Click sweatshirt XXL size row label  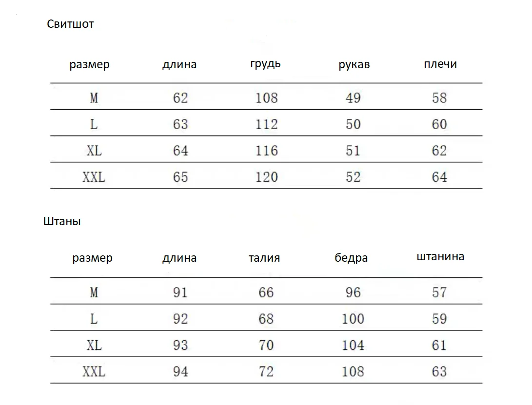(94, 177)
